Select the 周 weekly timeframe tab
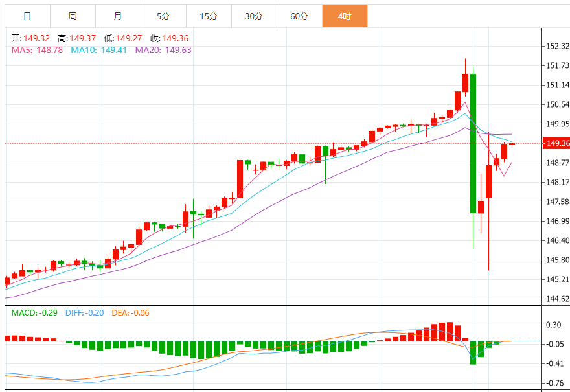This screenshot has height=392, width=570. 73,16
